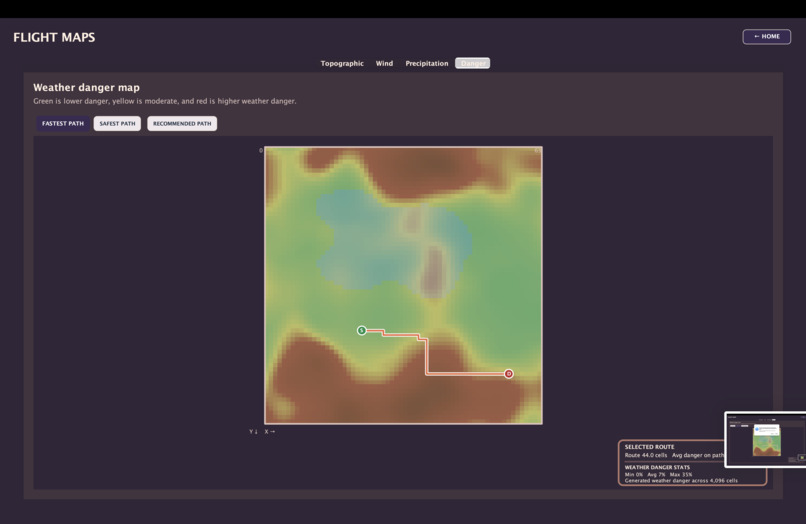
Task: Choose the Fastest Path option
Action: [x=63, y=123]
